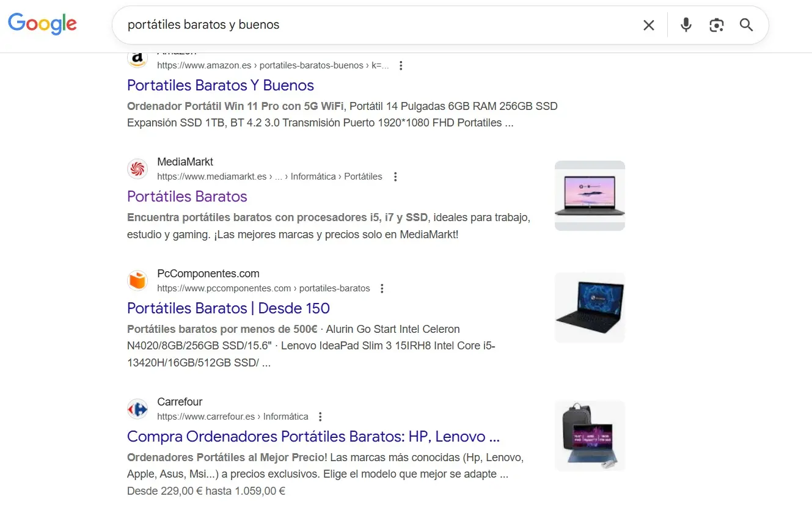Click the MediaMarkt favicon
Screen dimensions: 812x510
(x=137, y=169)
